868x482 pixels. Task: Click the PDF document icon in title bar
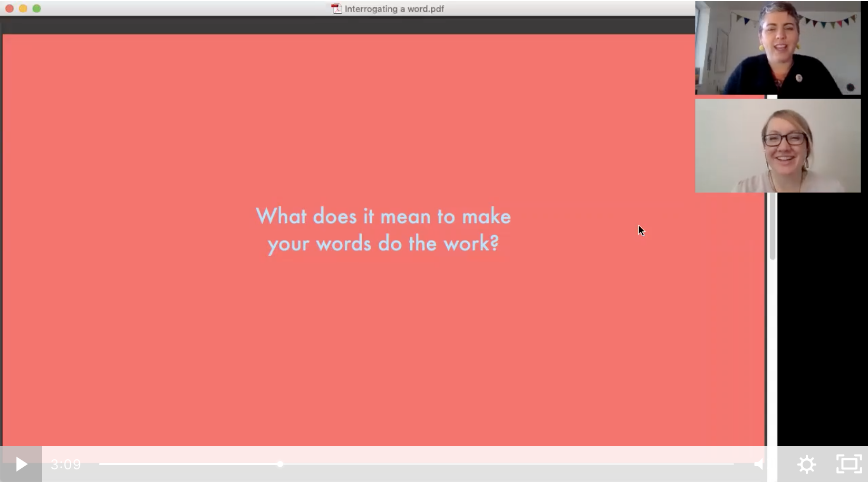pyautogui.click(x=336, y=9)
